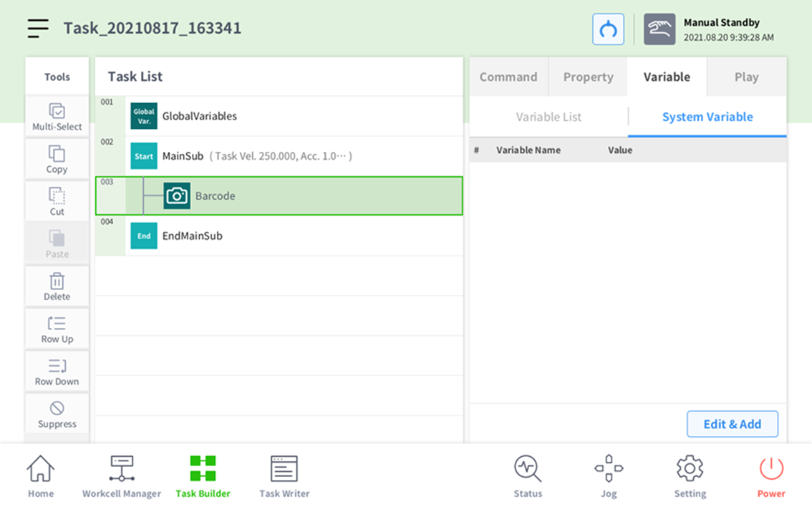Click the blue refresh arrow icon
812x507 pixels.
[x=608, y=29]
